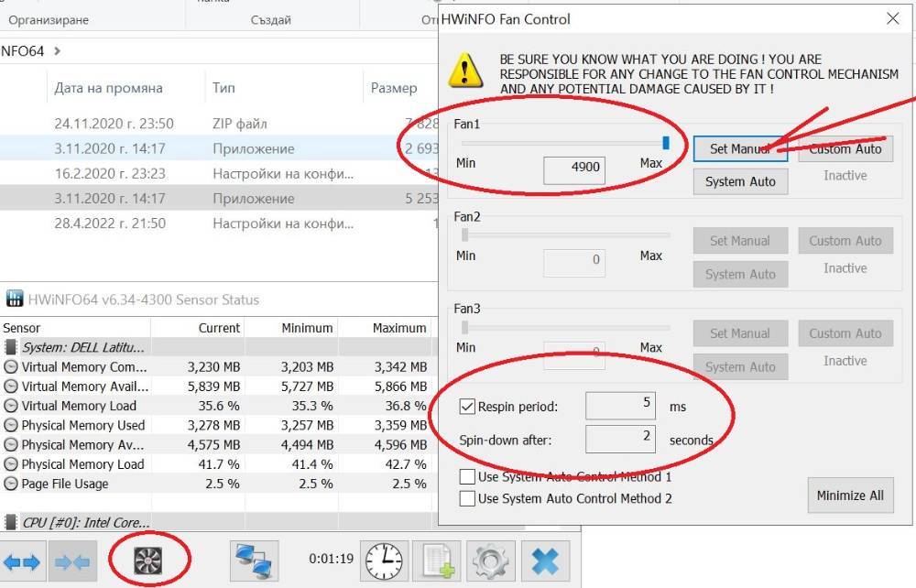
Task: Click the blue X close sensors icon
Action: (x=545, y=561)
